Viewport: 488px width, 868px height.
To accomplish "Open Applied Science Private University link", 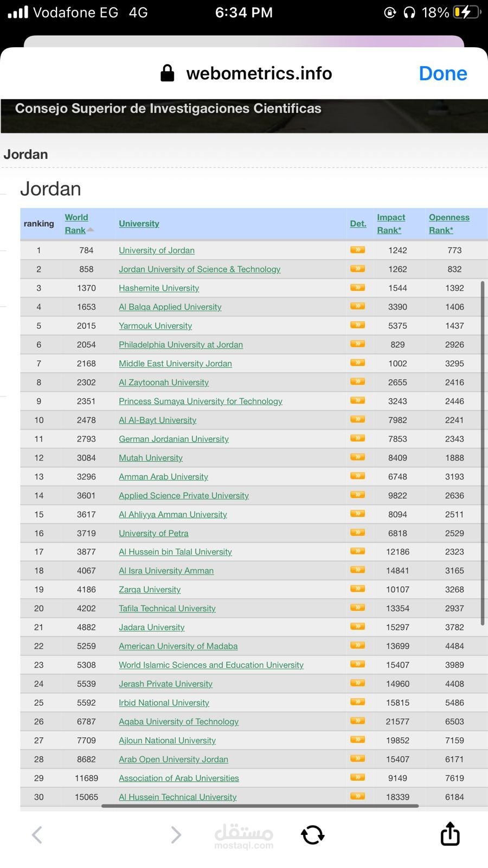I will click(184, 495).
